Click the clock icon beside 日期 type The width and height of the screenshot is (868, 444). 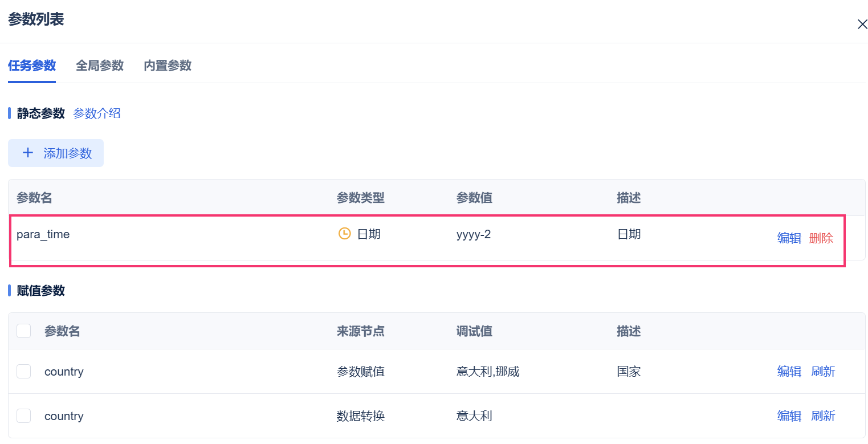click(x=344, y=234)
